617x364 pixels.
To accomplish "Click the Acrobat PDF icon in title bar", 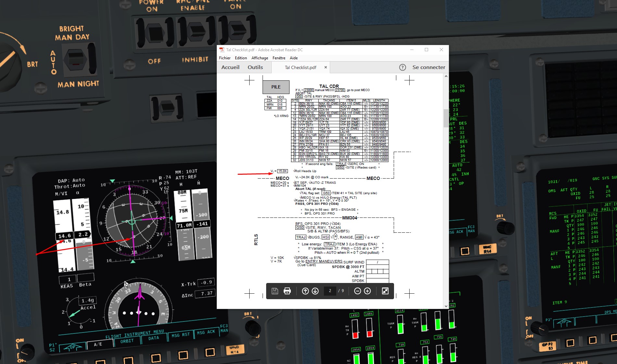I will click(x=222, y=50).
